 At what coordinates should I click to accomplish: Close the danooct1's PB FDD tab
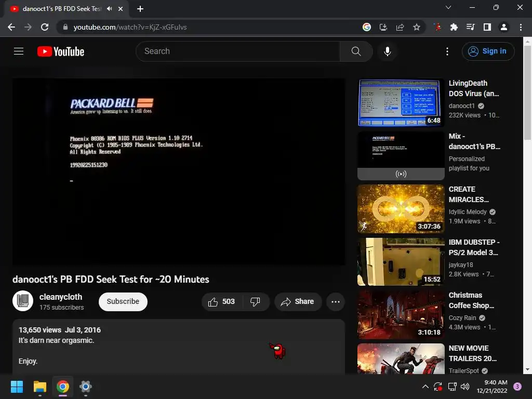click(x=121, y=9)
